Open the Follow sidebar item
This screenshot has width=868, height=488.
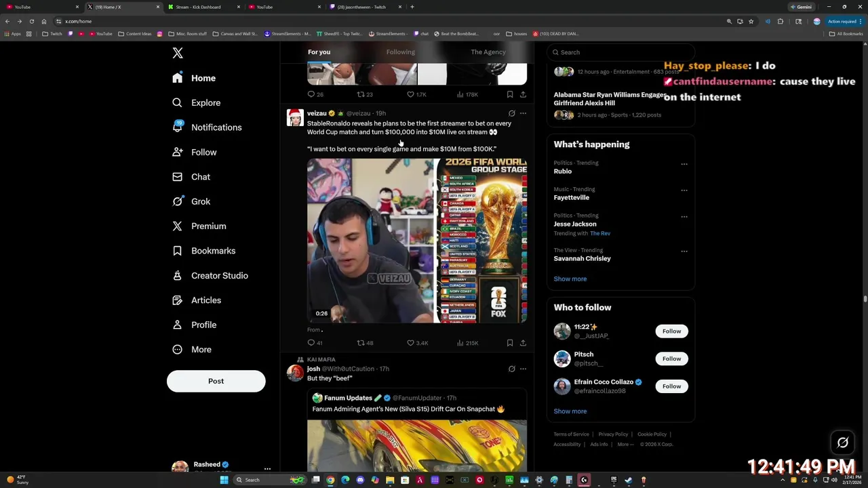coord(194,152)
